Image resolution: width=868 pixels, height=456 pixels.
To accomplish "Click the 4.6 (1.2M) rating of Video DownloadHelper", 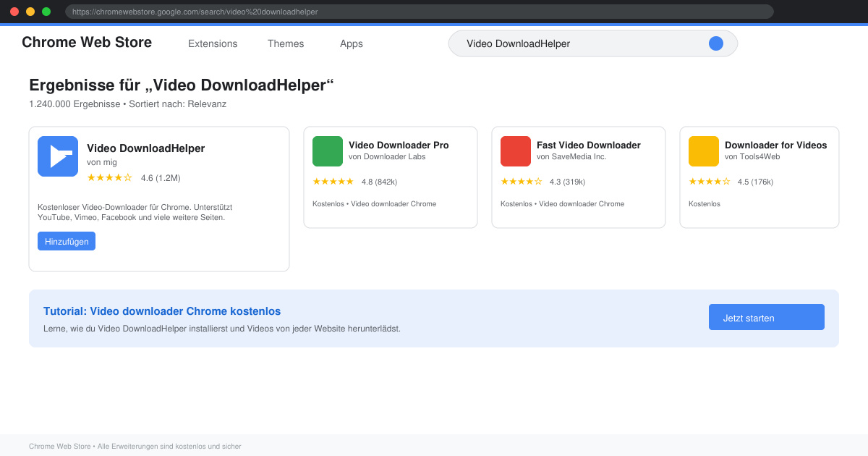I will tap(161, 177).
